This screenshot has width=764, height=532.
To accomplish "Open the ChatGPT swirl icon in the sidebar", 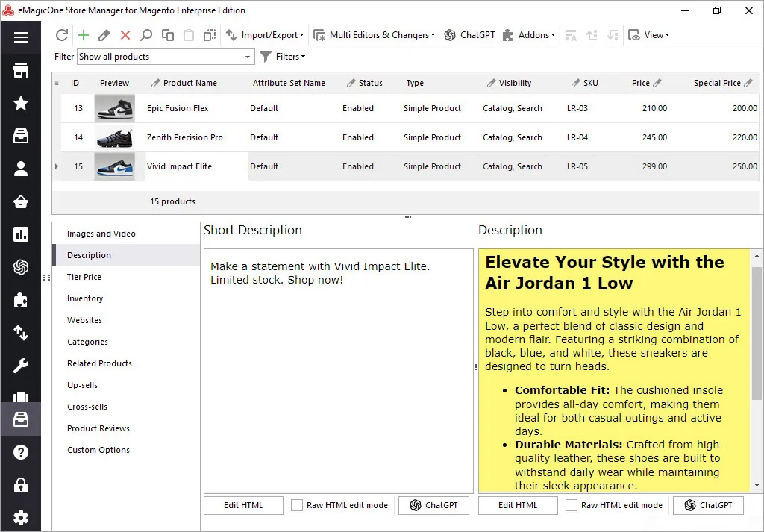I will 20,267.
